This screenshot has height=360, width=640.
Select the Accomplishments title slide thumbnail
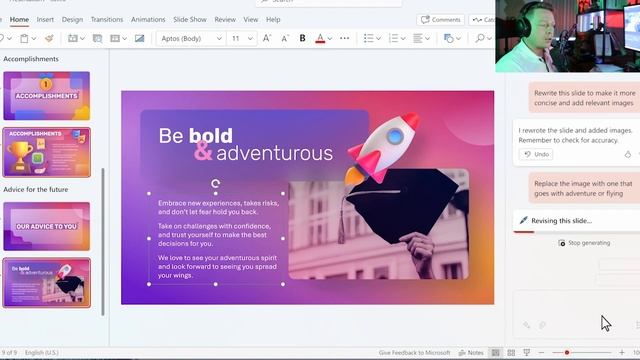pyautogui.click(x=47, y=96)
